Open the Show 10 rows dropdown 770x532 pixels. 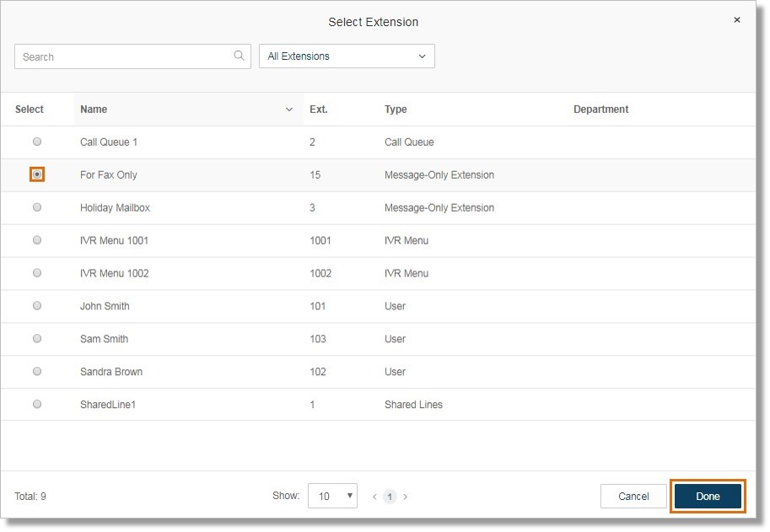[332, 497]
